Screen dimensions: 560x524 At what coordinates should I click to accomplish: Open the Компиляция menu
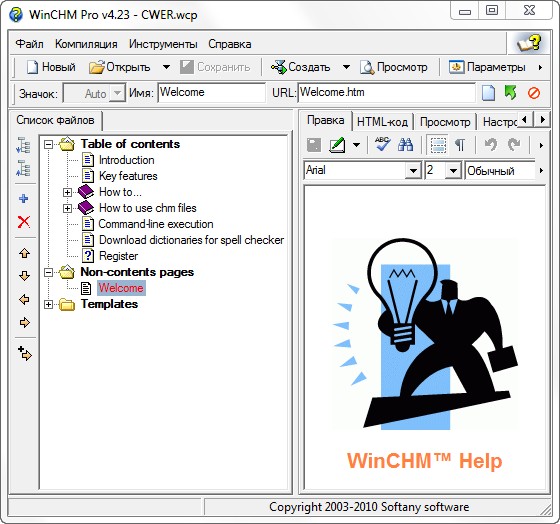coord(86,44)
